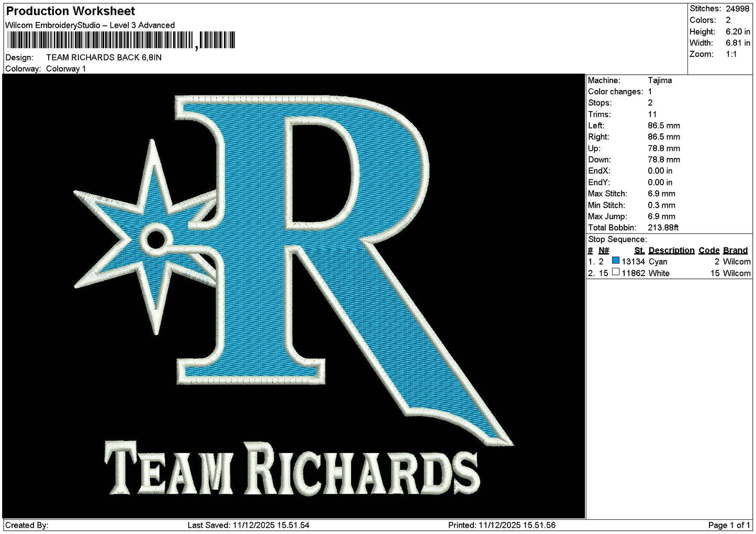Click the White color swatch in Stop Sequence
Image resolution: width=756 pixels, height=534 pixels.
tap(616, 272)
